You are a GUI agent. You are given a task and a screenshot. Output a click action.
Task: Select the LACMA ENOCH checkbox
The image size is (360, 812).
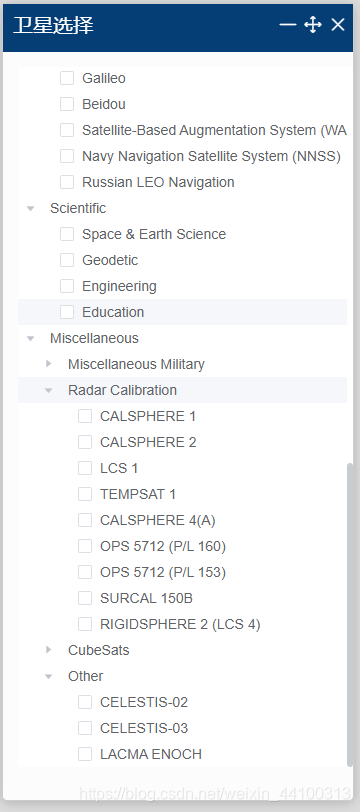85,754
